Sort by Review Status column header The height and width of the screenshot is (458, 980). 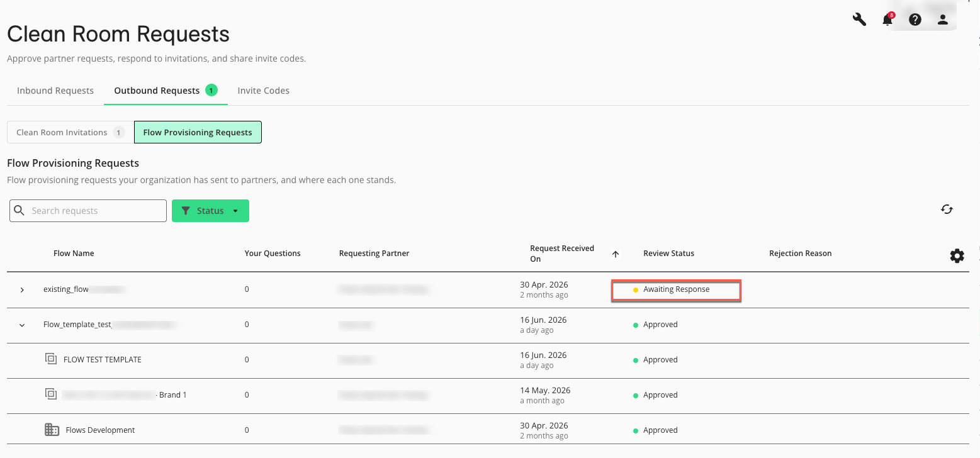pos(668,254)
